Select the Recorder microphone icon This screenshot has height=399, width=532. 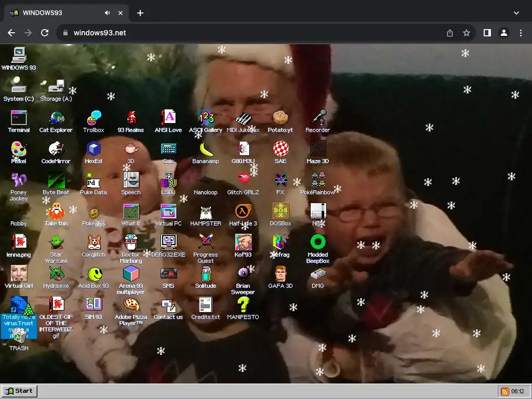pos(317,122)
